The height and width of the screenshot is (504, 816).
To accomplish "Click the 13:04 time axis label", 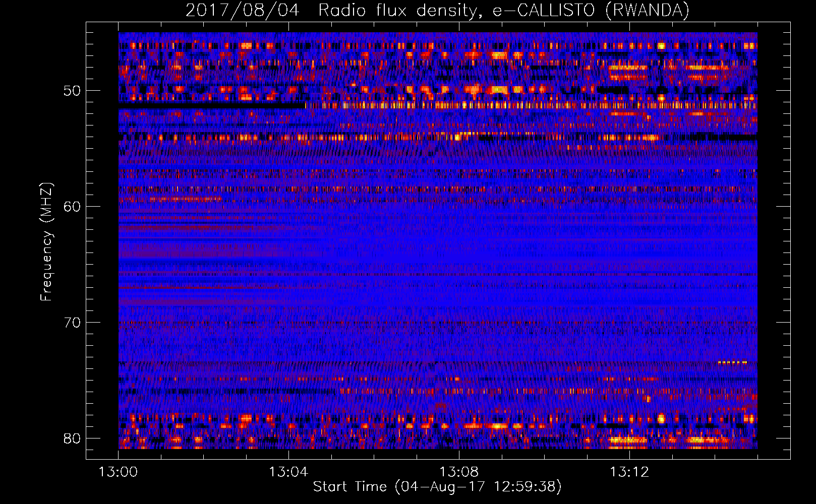I will 288,472.
